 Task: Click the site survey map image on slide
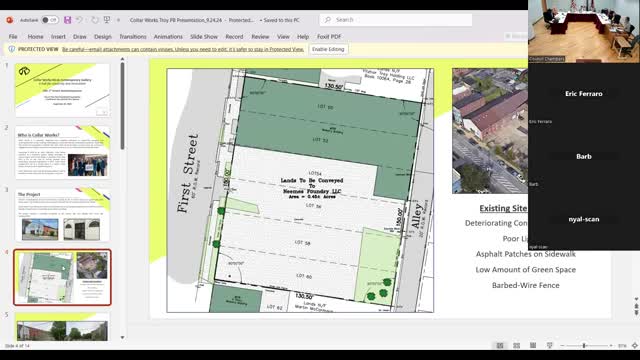click(x=300, y=190)
